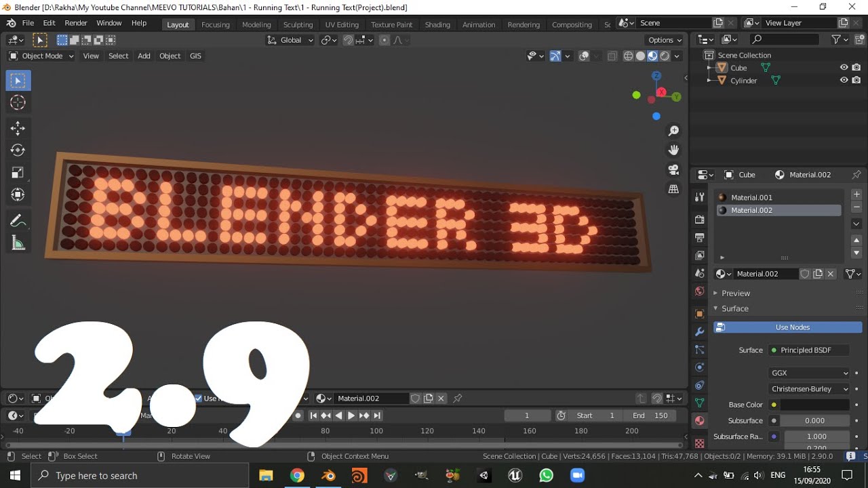Open the Physics properties tab
Screen dimensions: 868x488
click(x=699, y=367)
